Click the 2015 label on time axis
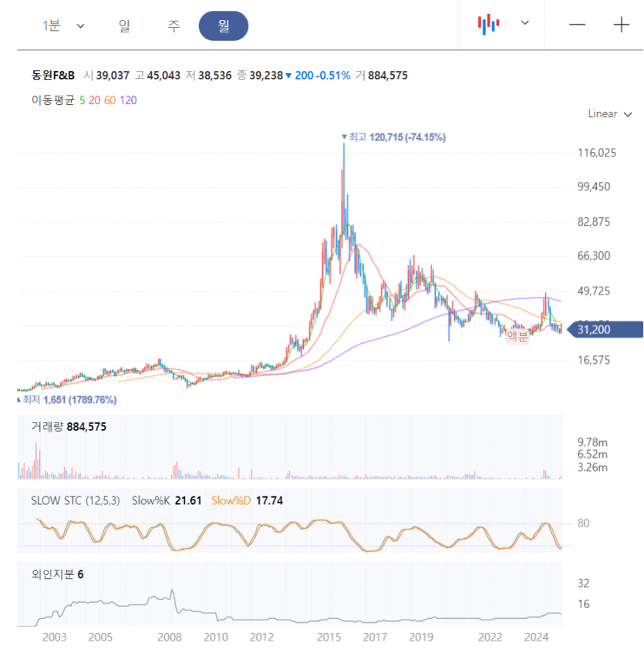 pos(329,637)
